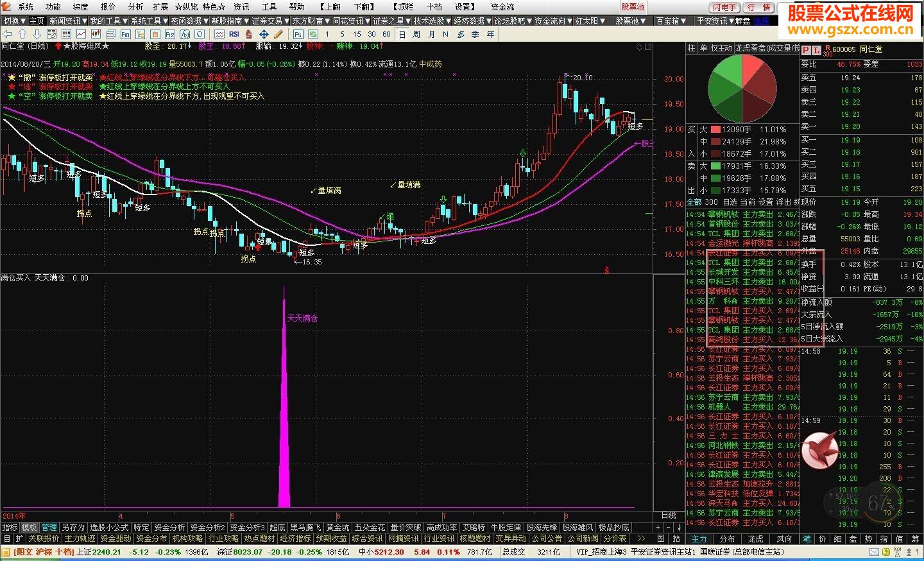
Task: Click the F5 chart switch icon
Action: click(298, 34)
